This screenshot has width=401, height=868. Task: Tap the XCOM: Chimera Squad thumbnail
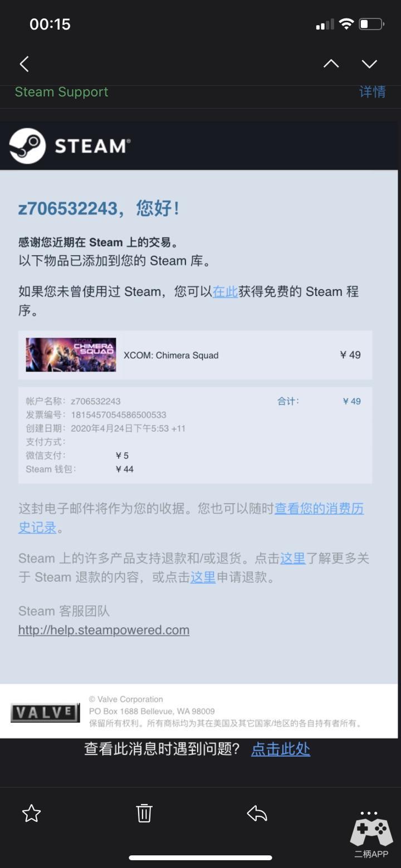point(71,355)
